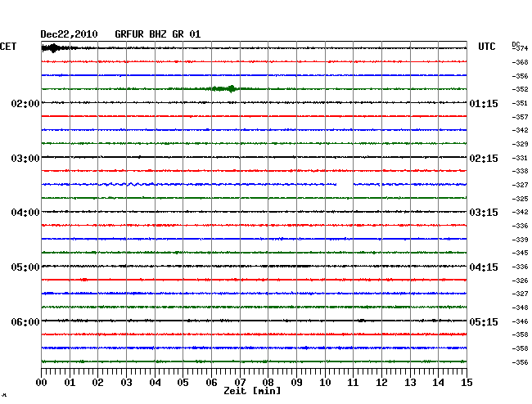Click the 02 minute axis tick label
Viewport: 532px width, 404px height.
point(97,383)
